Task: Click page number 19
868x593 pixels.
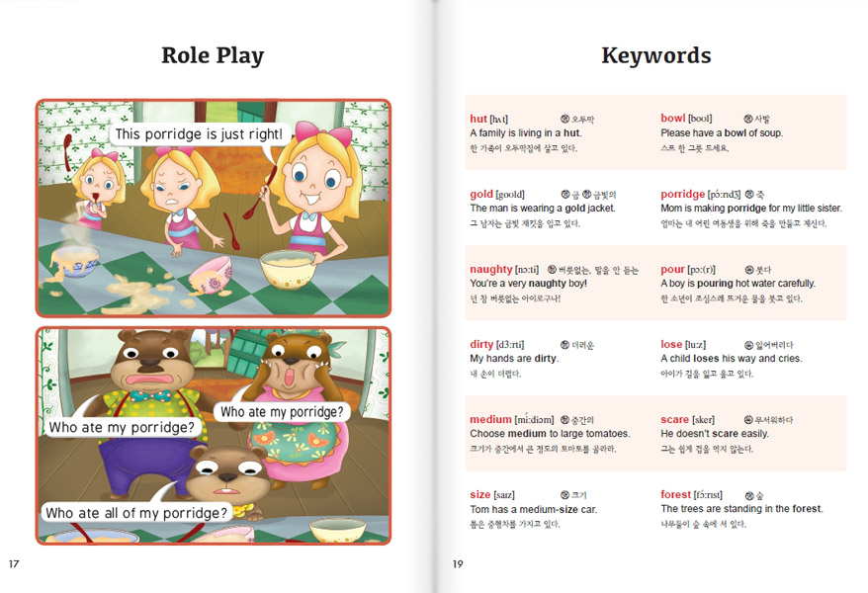Action: 458,563
